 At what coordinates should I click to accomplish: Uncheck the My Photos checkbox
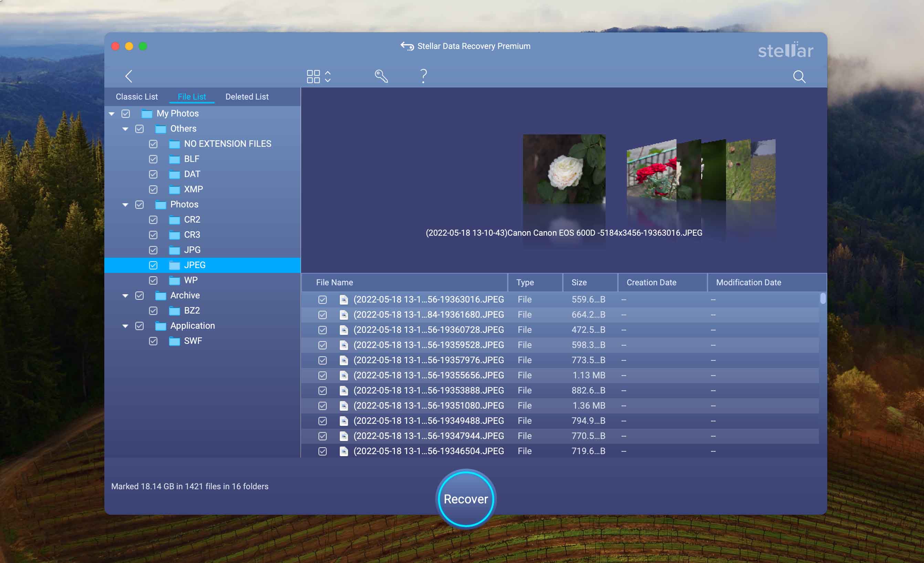pos(126,114)
